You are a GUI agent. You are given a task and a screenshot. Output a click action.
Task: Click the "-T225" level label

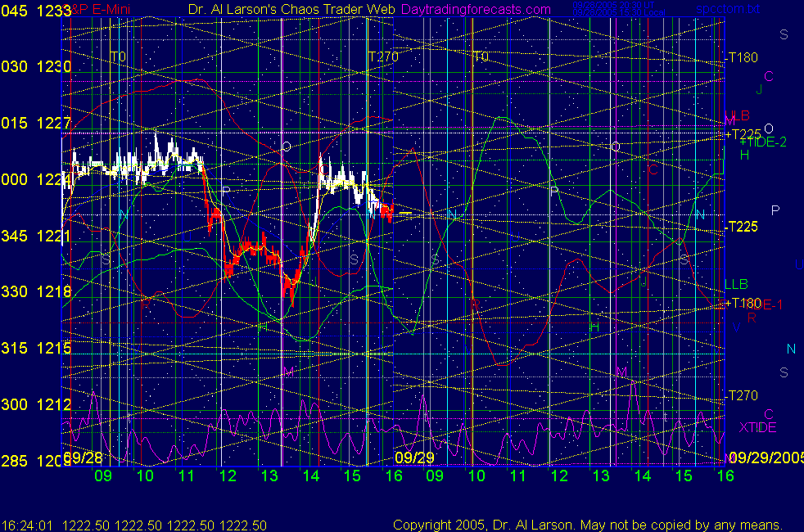pyautogui.click(x=742, y=227)
